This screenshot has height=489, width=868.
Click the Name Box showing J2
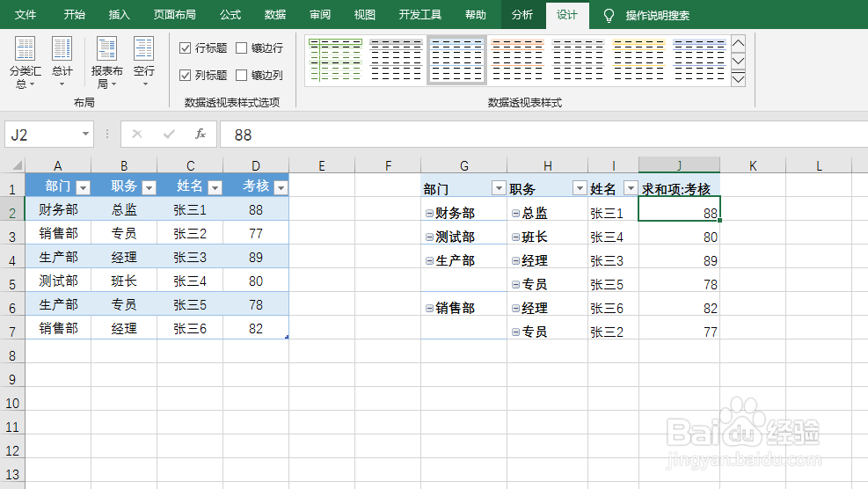pyautogui.click(x=41, y=135)
